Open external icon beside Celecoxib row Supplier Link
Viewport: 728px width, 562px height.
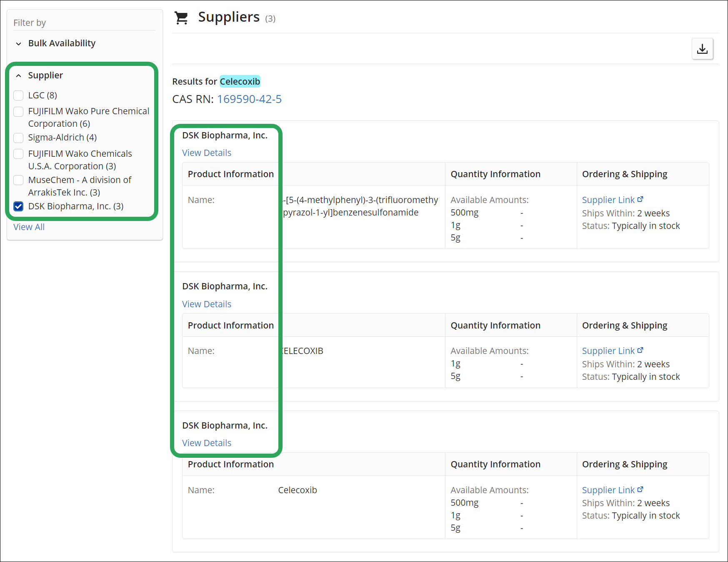pos(640,489)
